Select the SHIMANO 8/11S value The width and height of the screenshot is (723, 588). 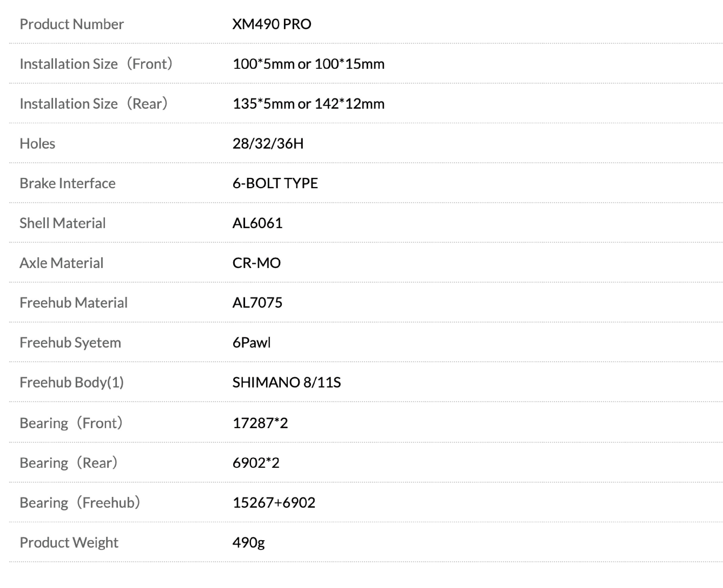pos(286,382)
